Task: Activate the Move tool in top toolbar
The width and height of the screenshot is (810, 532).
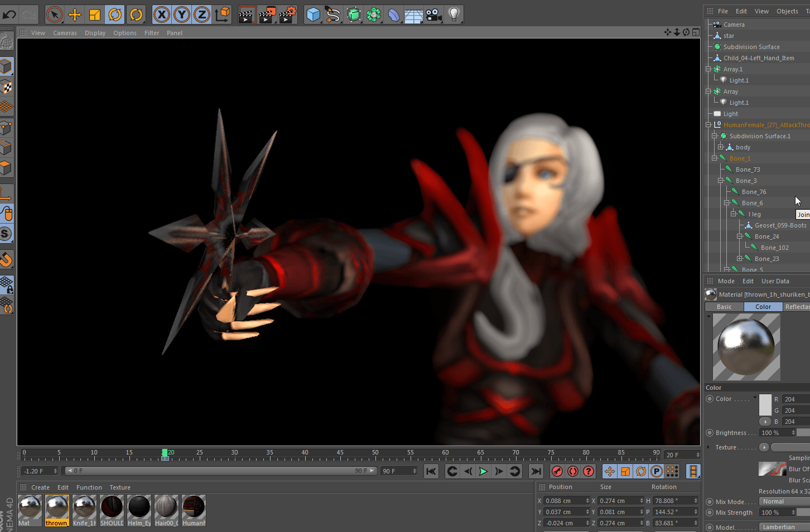Action: [x=75, y=14]
